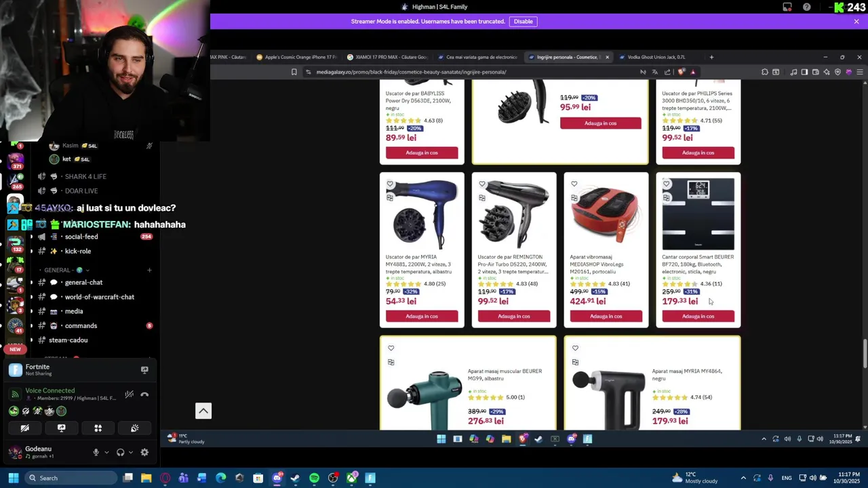
Task: Add BABYLISS Power Dry to cart
Action: [422, 152]
